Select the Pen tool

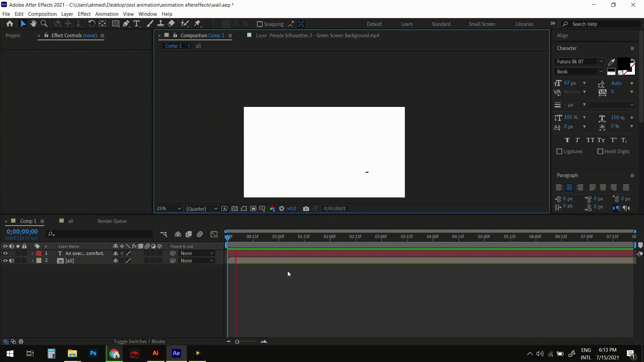pos(126,24)
